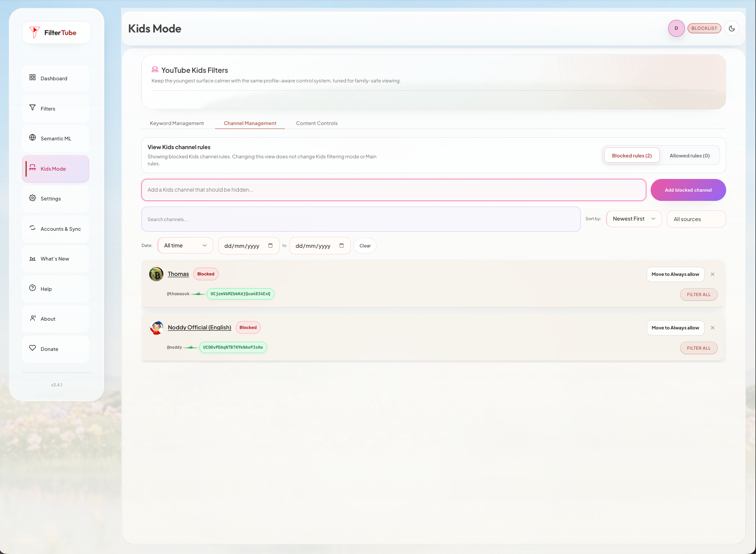Image resolution: width=756 pixels, height=554 pixels.
Task: Click FILTER ALL for Noddy Official
Action: point(699,348)
